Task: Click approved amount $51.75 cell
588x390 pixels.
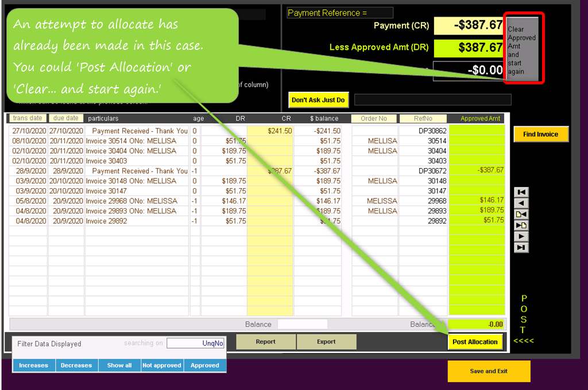Action: [x=477, y=220]
